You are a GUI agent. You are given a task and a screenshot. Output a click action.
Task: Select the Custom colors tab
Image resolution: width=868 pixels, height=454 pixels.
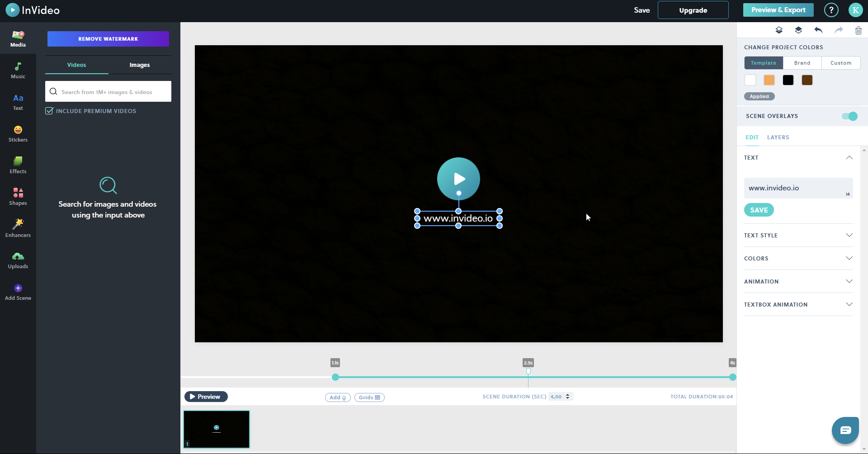pos(841,63)
